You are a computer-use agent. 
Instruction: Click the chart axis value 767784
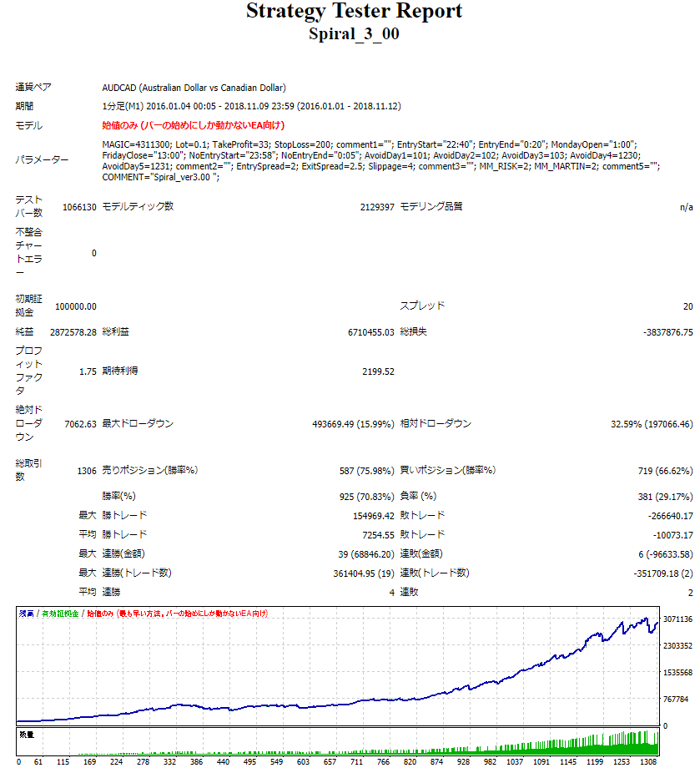(x=675, y=699)
